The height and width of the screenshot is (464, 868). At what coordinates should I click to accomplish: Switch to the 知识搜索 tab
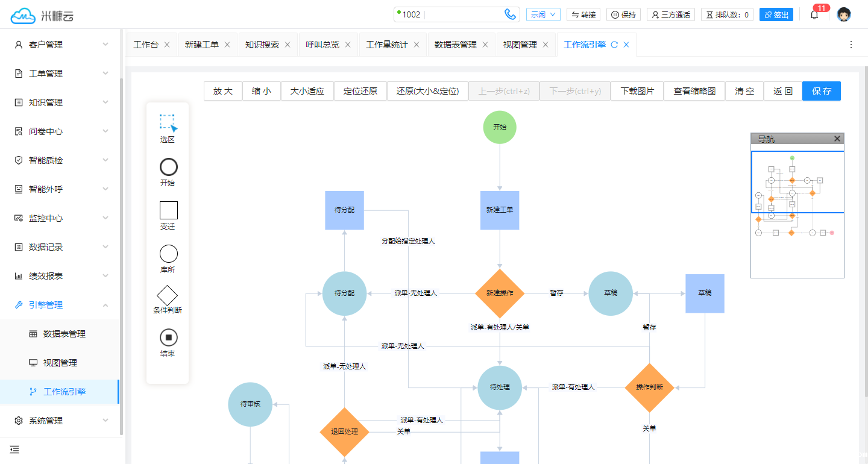262,45
